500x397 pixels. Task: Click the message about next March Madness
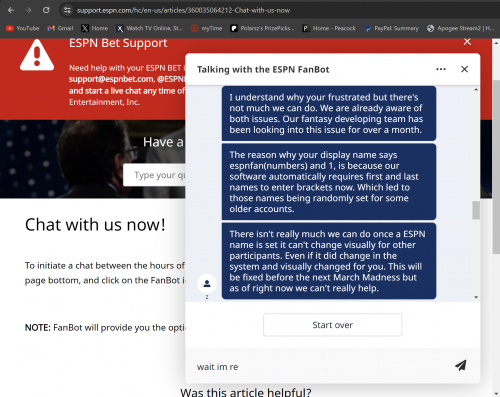(x=329, y=261)
